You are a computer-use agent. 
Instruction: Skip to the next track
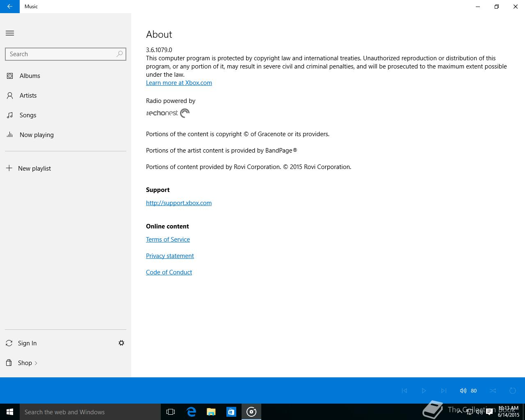[443, 390]
